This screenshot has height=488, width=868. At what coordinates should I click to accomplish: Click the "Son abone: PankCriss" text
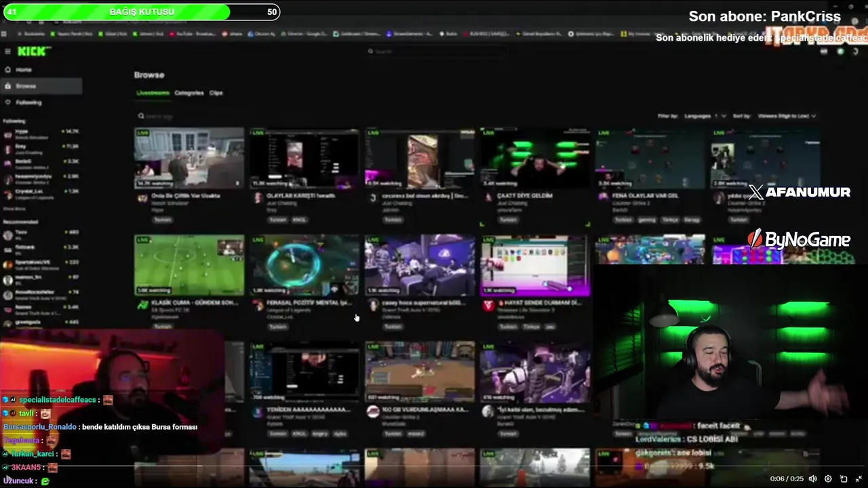[764, 16]
